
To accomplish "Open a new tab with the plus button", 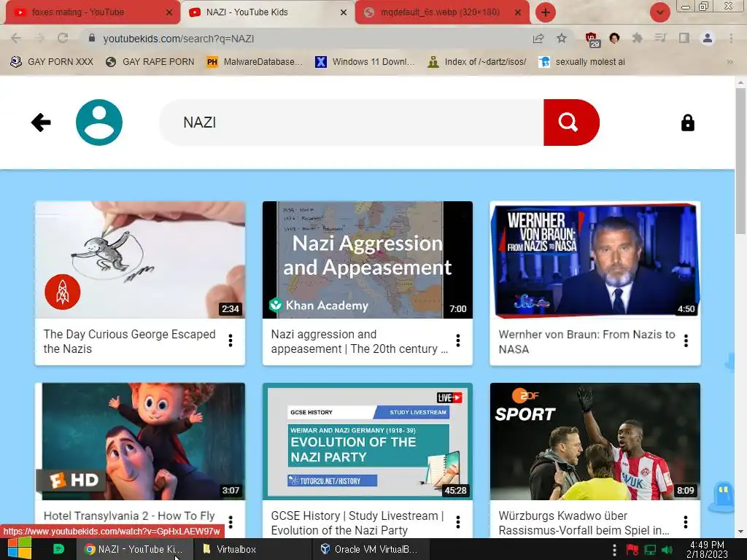I will (x=546, y=12).
